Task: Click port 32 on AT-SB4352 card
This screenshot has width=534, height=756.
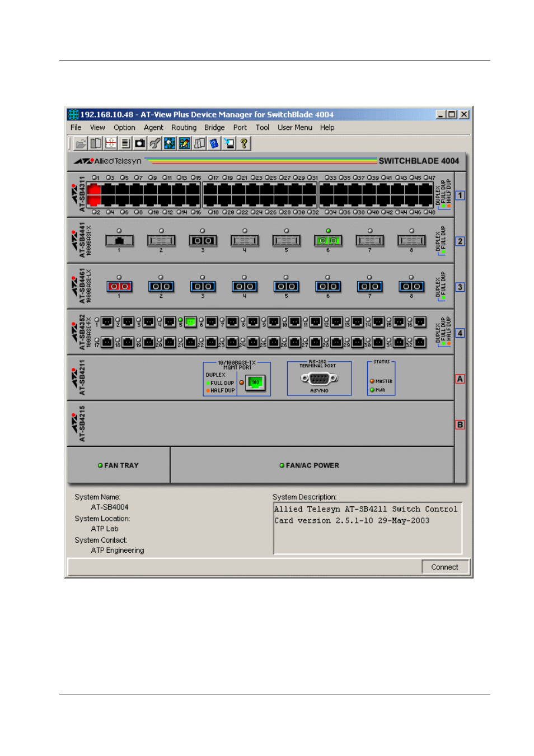Action: tap(420, 342)
